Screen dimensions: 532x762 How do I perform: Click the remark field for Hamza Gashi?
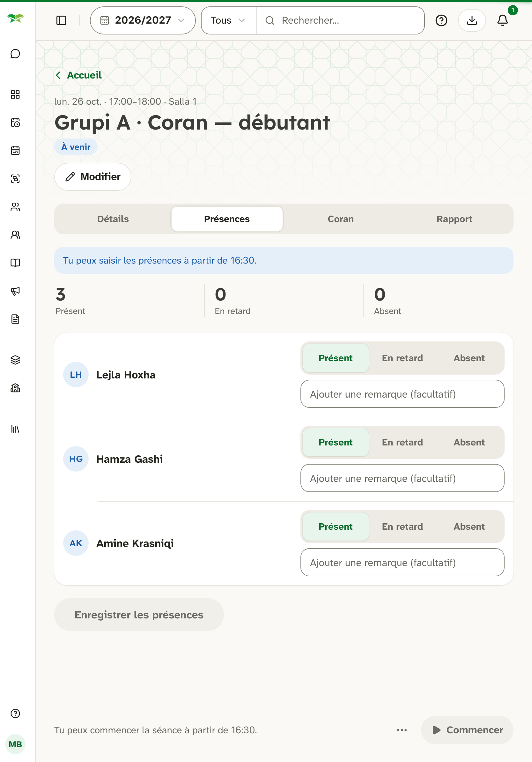(402, 478)
